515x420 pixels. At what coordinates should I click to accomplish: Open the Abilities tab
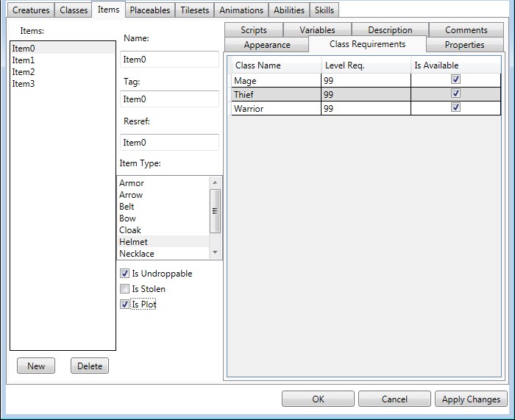[288, 10]
